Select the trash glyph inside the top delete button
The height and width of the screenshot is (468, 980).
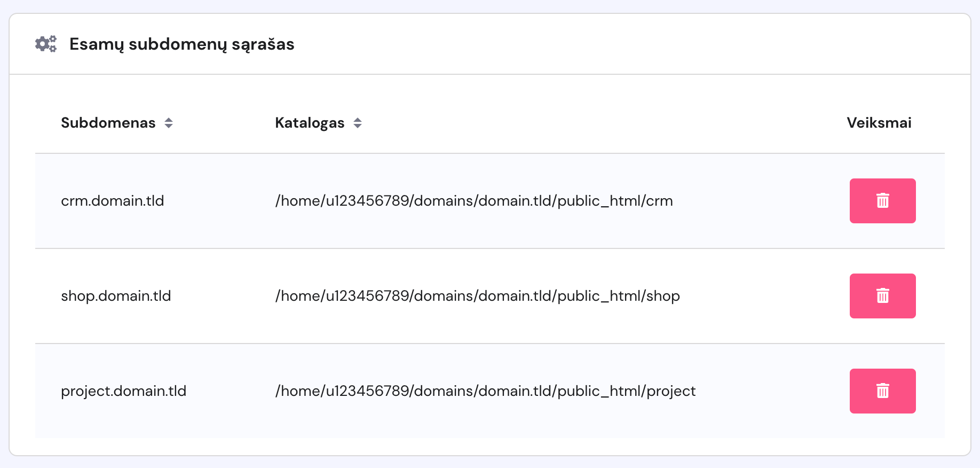(x=882, y=200)
